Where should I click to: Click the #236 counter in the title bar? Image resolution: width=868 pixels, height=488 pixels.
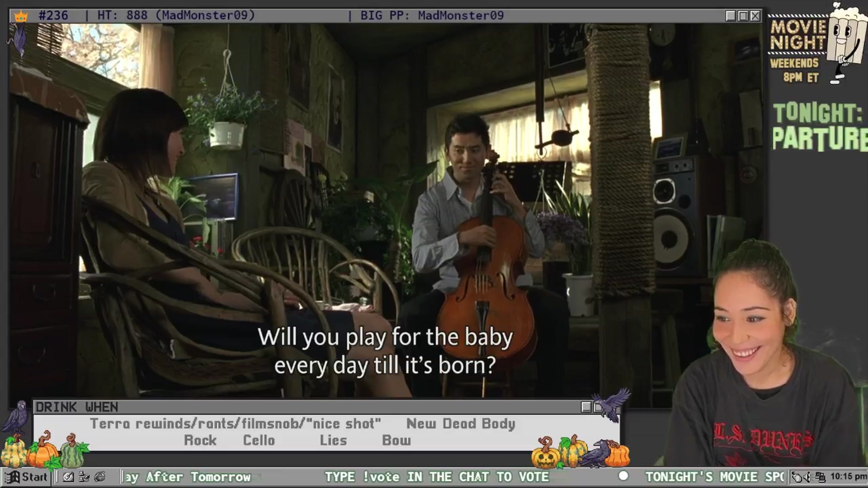[x=53, y=15]
